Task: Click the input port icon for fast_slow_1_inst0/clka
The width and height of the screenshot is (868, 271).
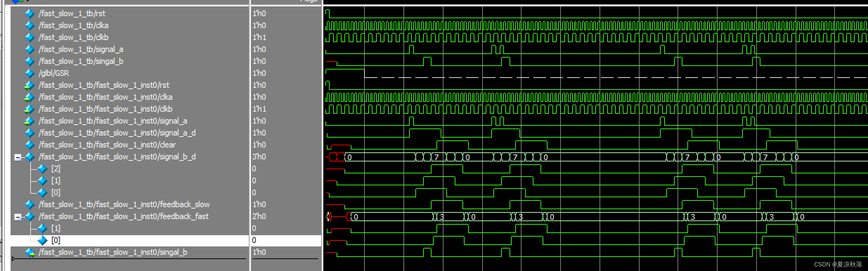Action: click(x=30, y=97)
